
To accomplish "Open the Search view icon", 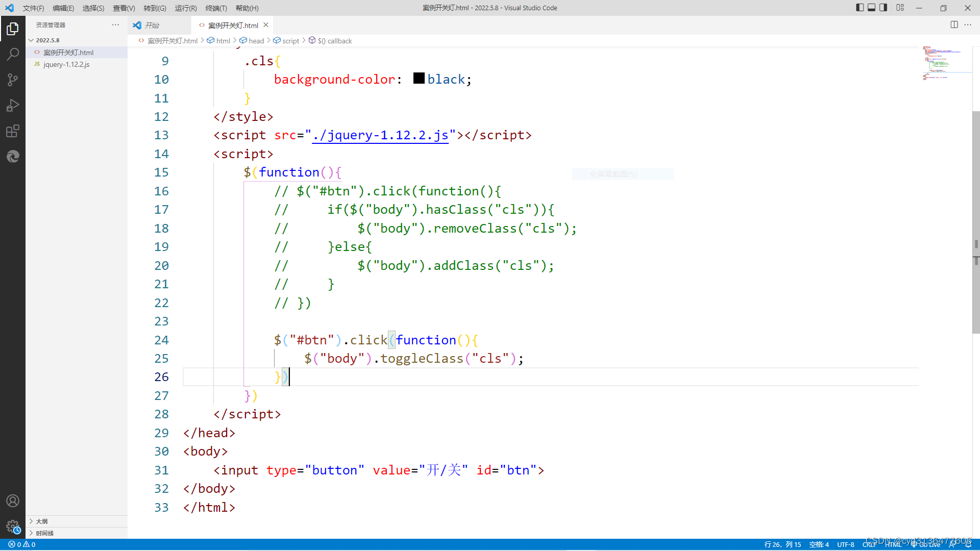I will (x=13, y=54).
